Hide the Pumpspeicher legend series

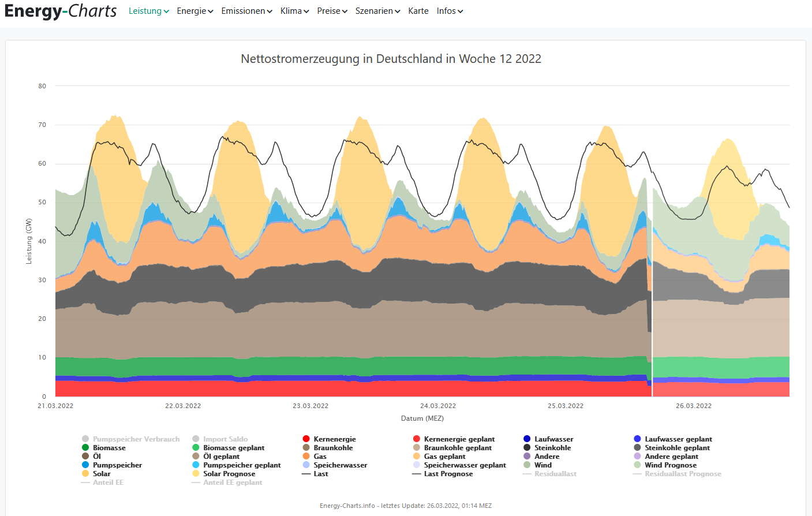pyautogui.click(x=112, y=465)
